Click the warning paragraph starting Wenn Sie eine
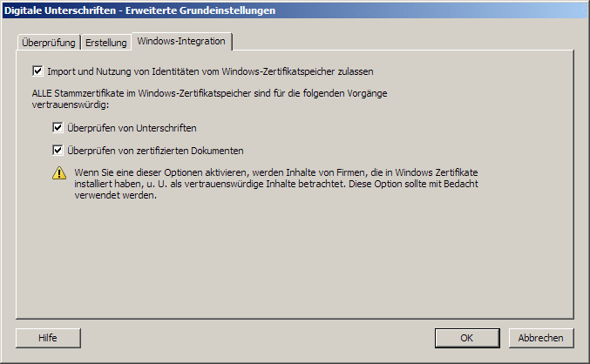 pos(276,184)
